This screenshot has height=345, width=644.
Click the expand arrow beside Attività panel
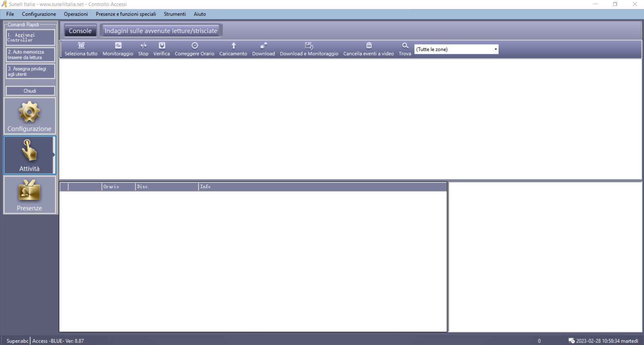coord(54,155)
